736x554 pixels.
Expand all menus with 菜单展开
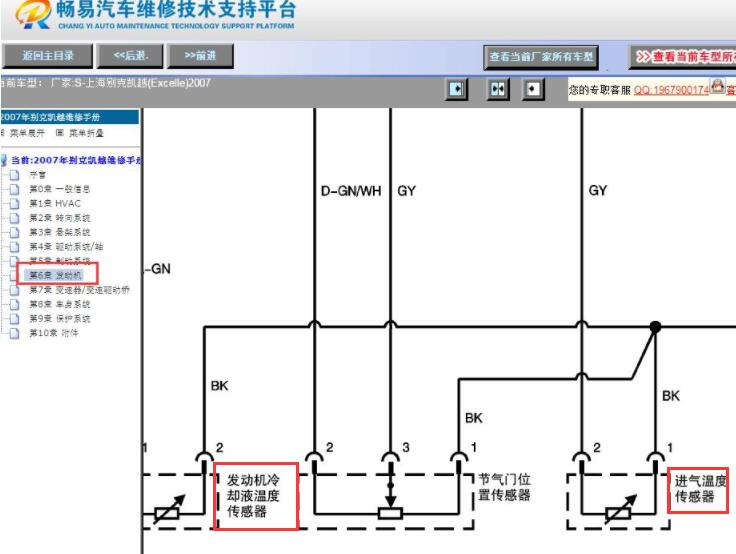tap(27, 133)
